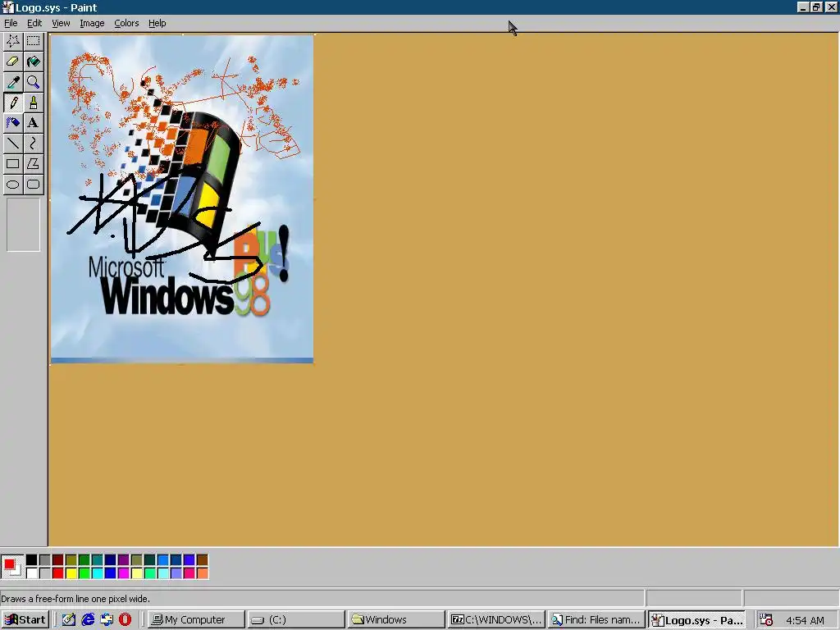Click the Show Desktop quick launch icon
Viewport: 840px width, 630px height.
[69, 620]
